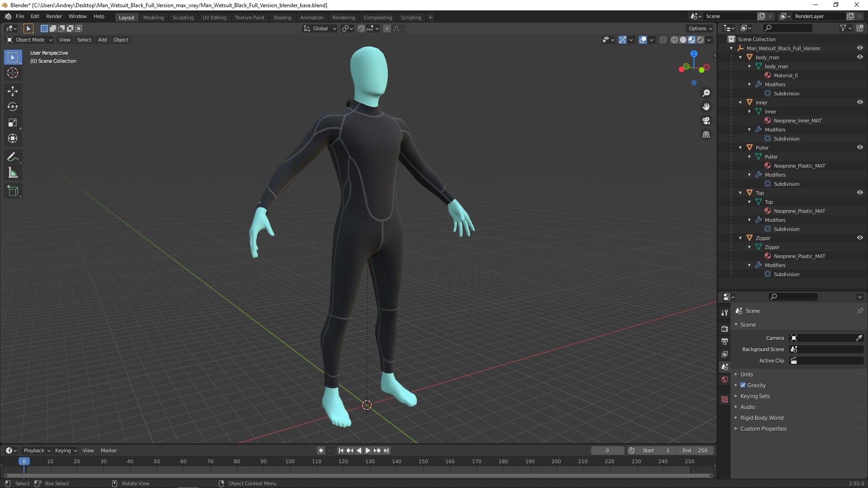Open the Render menu
Image resolution: width=868 pixels, height=488 pixels.
pyautogui.click(x=54, y=16)
